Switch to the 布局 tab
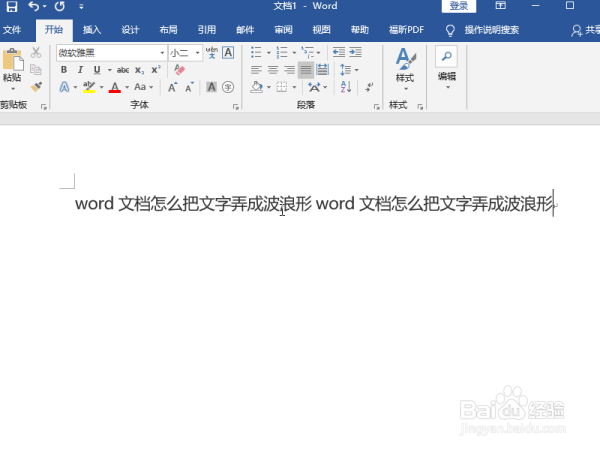Viewport: 600px width, 450px height. pyautogui.click(x=168, y=30)
